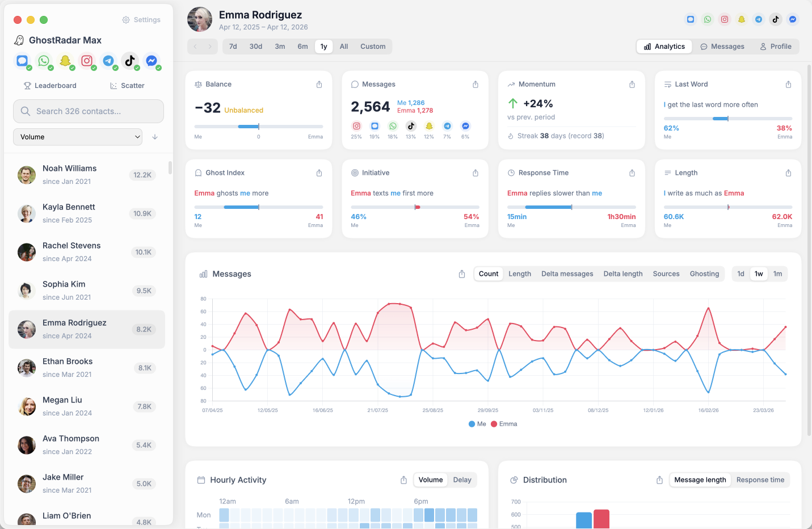Click the WhatsApp icon in Emma's header row
812x529 pixels.
[x=708, y=19]
